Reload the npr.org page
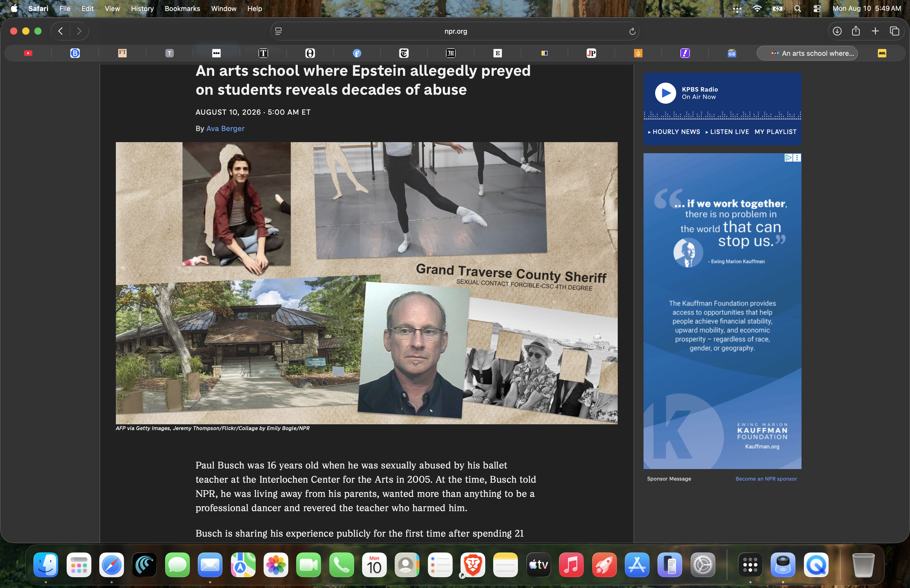 pyautogui.click(x=632, y=31)
